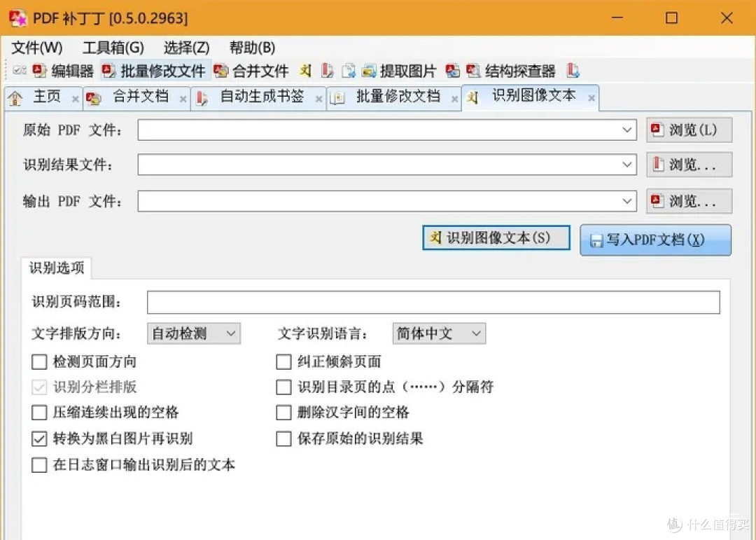Open the 工具箱(G) menu
756x540 pixels.
tap(112, 48)
